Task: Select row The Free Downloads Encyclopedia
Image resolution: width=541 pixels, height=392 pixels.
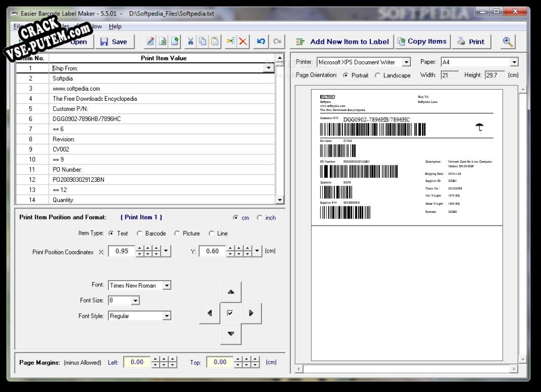Action: (x=145, y=99)
